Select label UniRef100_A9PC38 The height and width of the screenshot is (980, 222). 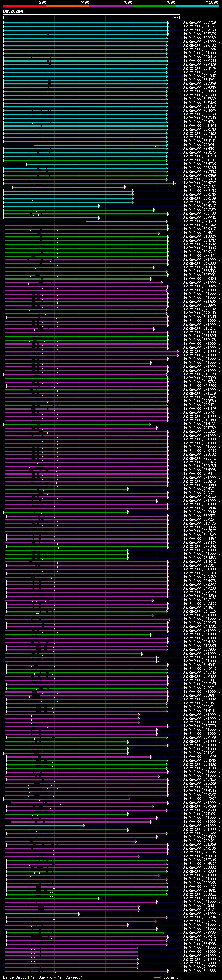tap(199, 60)
